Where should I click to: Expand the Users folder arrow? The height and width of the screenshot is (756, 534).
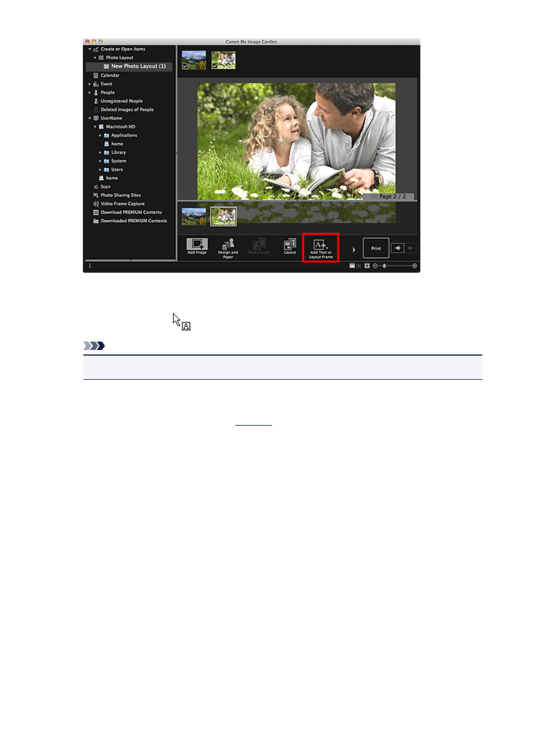click(100, 169)
